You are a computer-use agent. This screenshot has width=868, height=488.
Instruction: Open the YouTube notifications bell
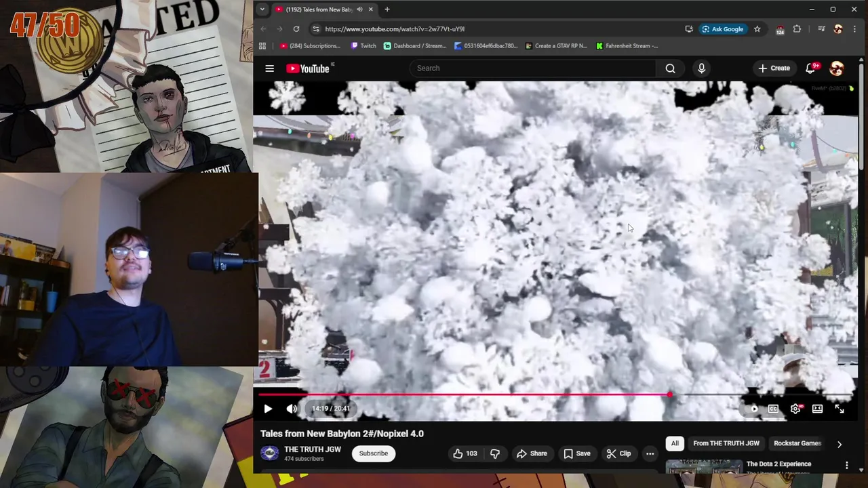pos(810,68)
